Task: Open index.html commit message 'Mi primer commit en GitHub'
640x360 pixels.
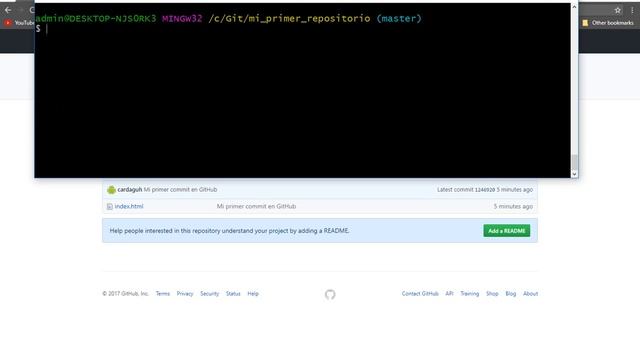Action: click(256, 206)
